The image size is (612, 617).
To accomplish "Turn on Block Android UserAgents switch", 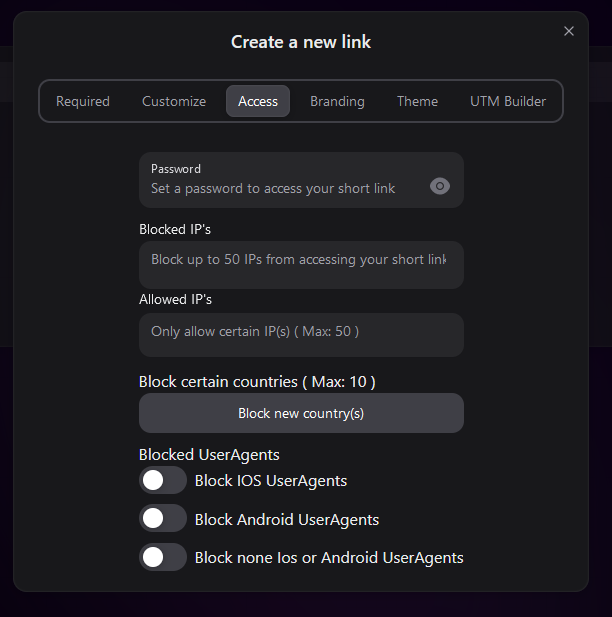I will (x=163, y=519).
